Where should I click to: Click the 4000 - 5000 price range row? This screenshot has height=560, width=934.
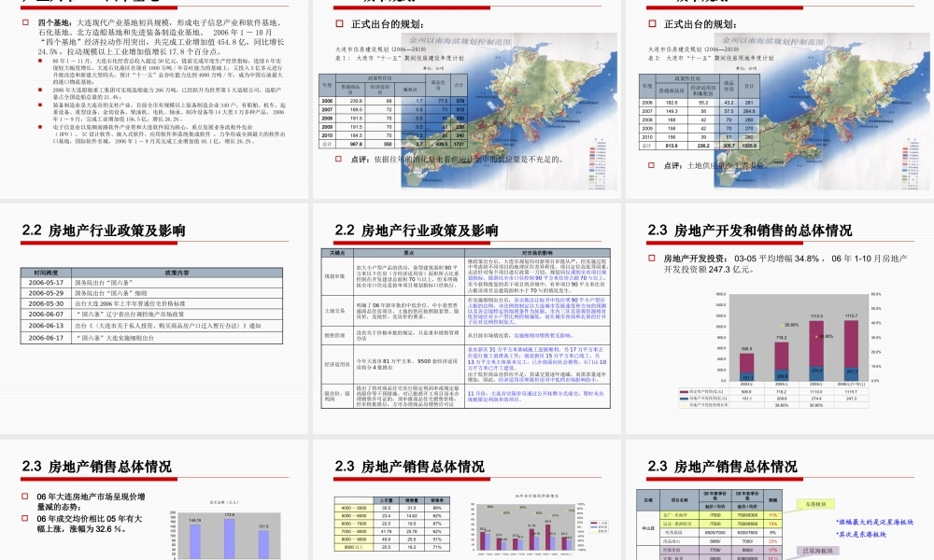pos(390,509)
